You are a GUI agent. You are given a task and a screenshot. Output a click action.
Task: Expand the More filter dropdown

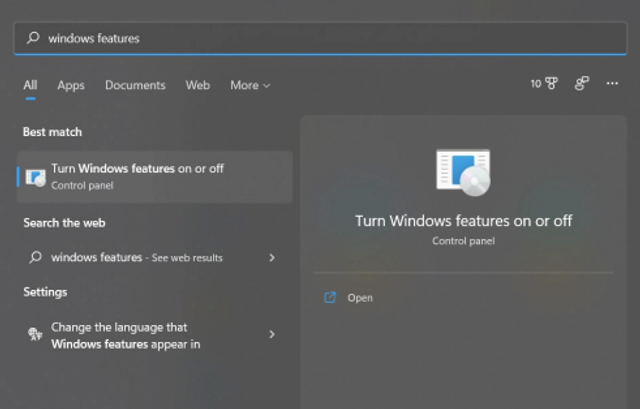pyautogui.click(x=250, y=85)
